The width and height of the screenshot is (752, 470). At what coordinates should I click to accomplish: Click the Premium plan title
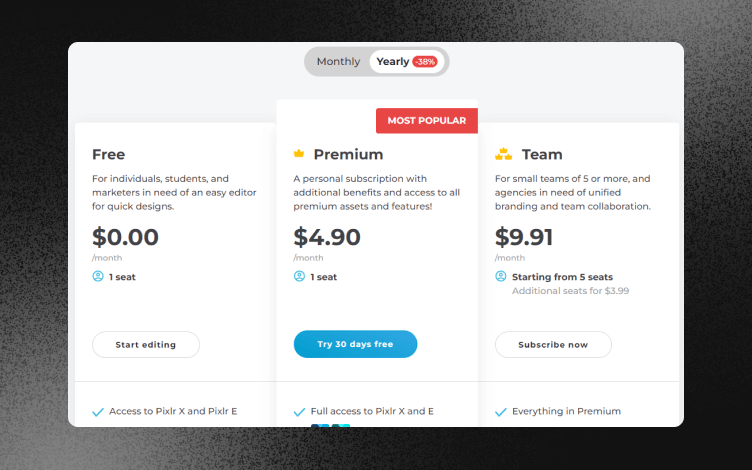coord(348,154)
